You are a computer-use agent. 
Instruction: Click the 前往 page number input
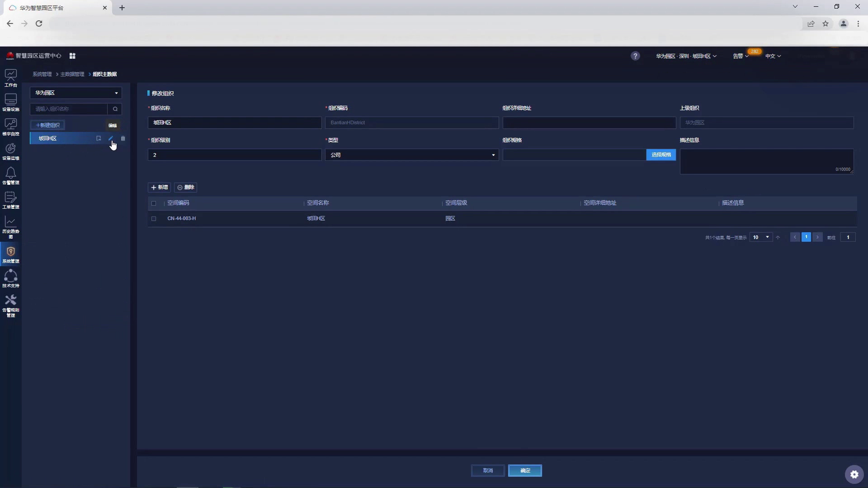(x=848, y=237)
